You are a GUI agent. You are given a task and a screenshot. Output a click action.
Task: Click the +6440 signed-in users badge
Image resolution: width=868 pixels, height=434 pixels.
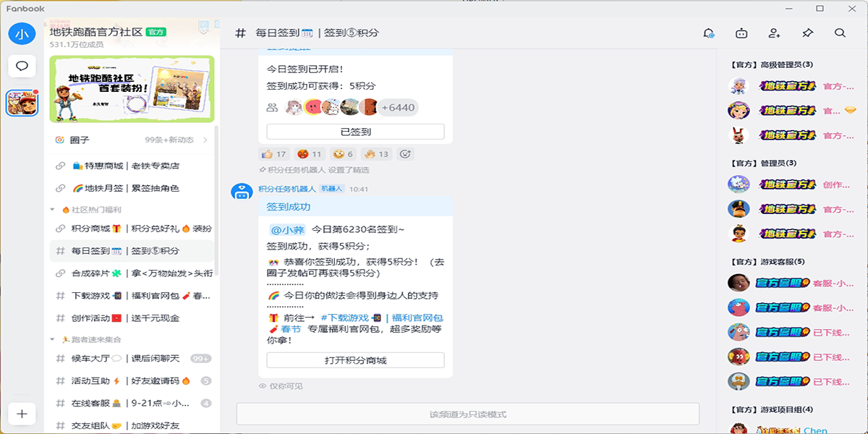tap(398, 108)
